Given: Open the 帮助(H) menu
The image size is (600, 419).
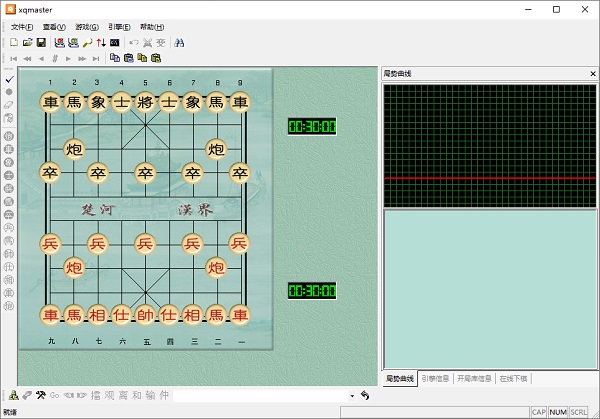Looking at the screenshot, I should point(152,27).
